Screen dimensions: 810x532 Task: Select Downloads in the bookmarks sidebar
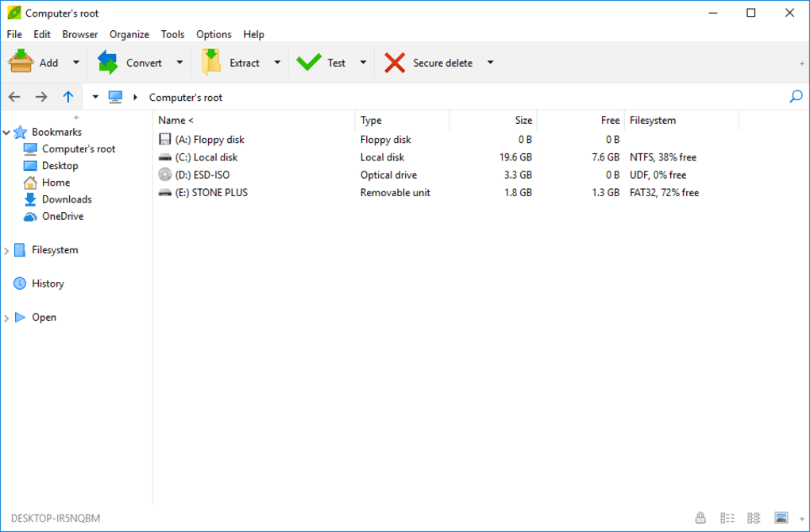click(67, 199)
